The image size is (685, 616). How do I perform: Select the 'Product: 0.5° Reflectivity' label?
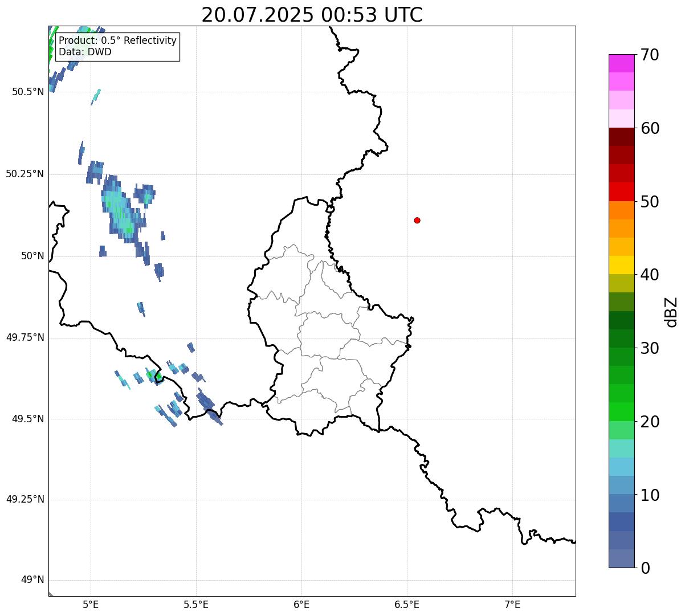point(117,41)
